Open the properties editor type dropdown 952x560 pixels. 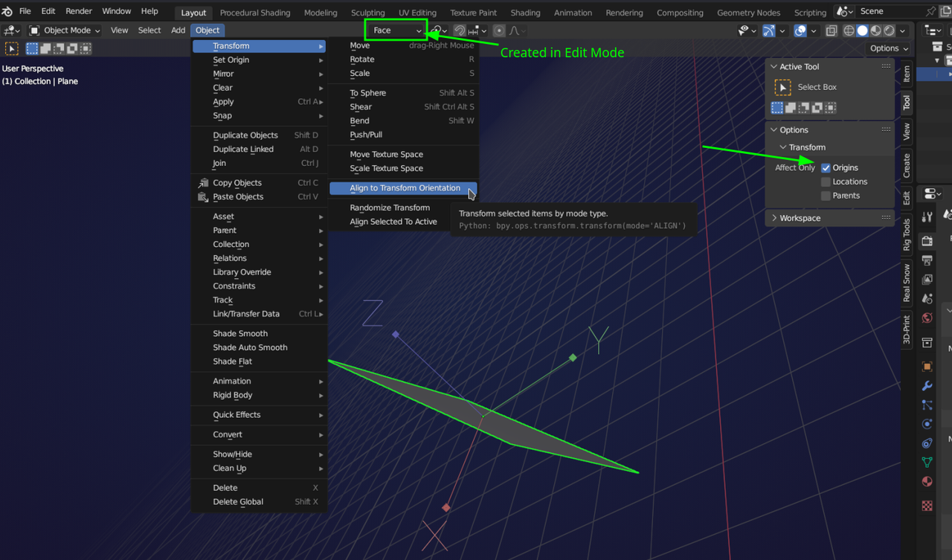point(932,194)
